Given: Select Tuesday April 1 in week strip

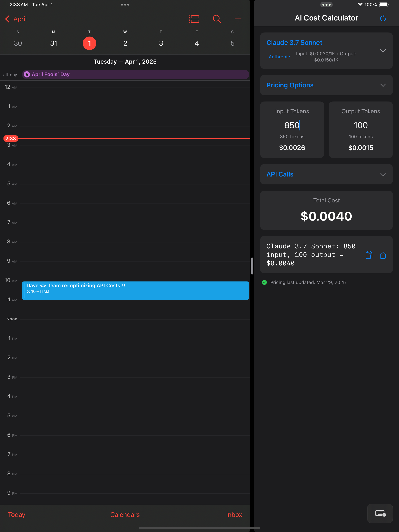Looking at the screenshot, I should [x=90, y=43].
